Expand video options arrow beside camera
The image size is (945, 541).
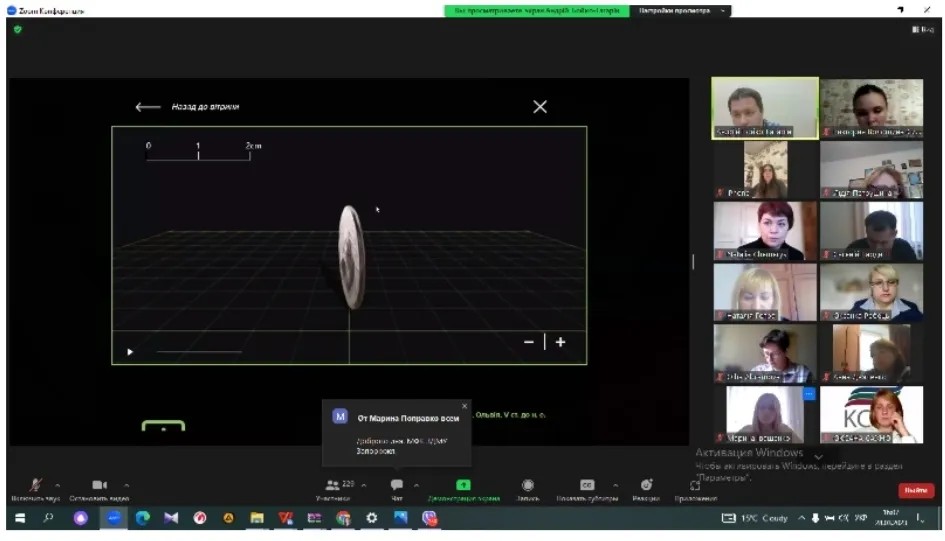tap(126, 485)
